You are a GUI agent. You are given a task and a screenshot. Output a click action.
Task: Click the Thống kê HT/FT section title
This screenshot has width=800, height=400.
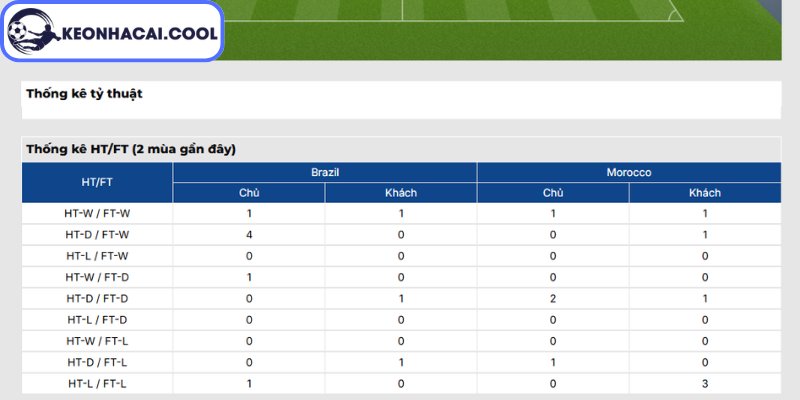(x=131, y=149)
